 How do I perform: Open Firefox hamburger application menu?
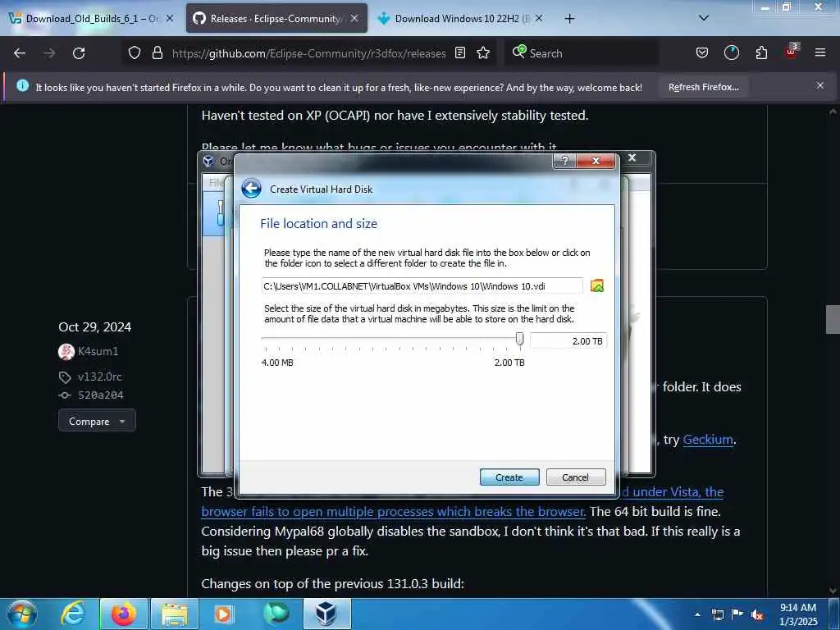click(x=820, y=53)
